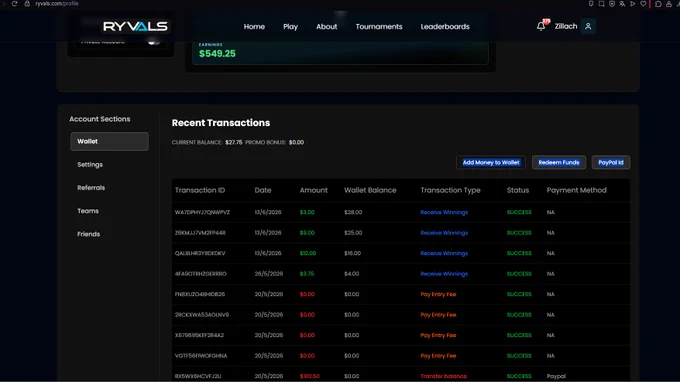Viewport: 680px width, 382px height.
Task: Click transaction ID WA7DPHYJ7QNWPVZ
Action: [x=202, y=212]
